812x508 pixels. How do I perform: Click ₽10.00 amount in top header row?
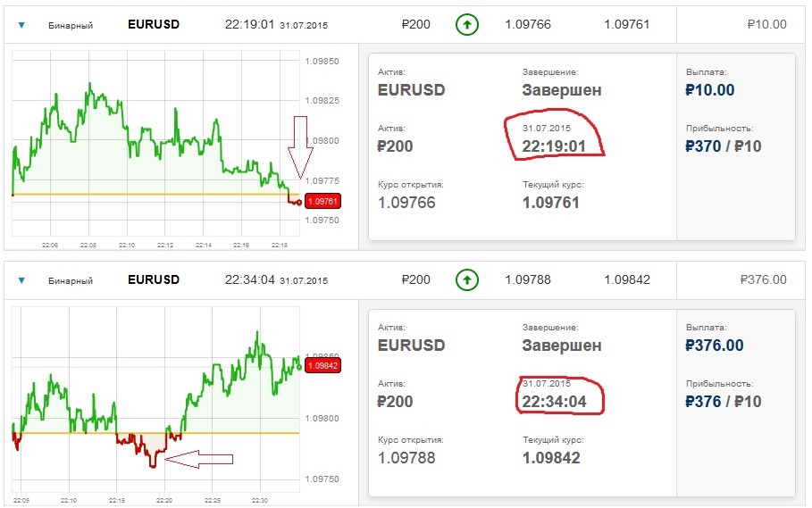(x=766, y=25)
